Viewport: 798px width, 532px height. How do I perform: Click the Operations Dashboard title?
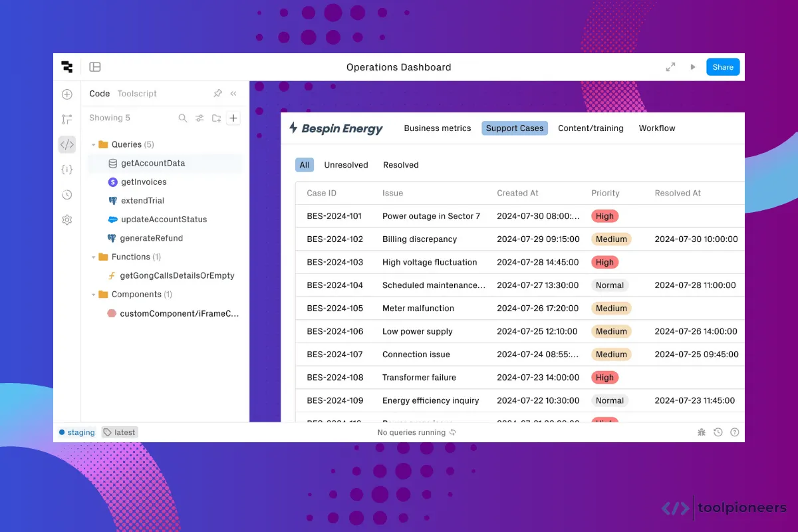point(399,67)
